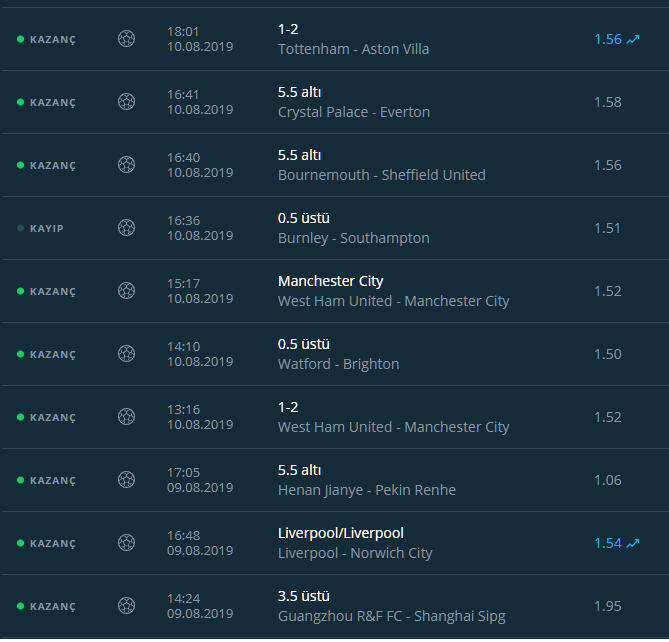Click the 13:16 timestamp of the West Ham bet
669x642 pixels.
pos(183,410)
